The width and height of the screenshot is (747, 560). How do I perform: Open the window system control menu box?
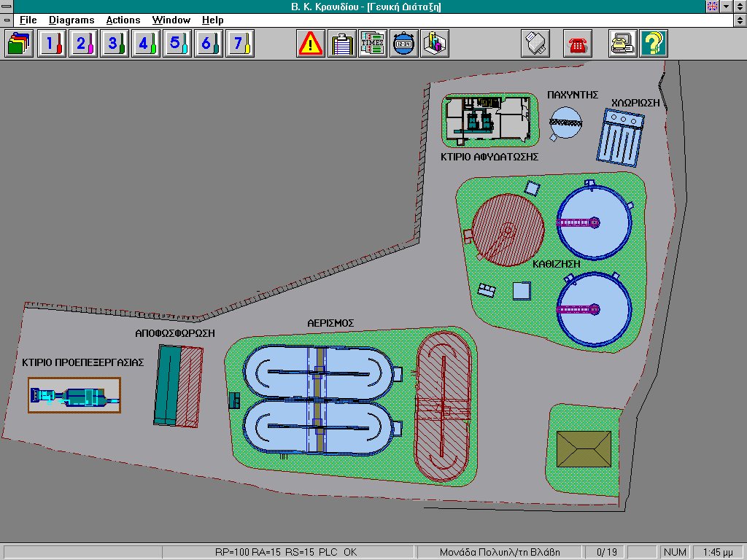[7, 7]
